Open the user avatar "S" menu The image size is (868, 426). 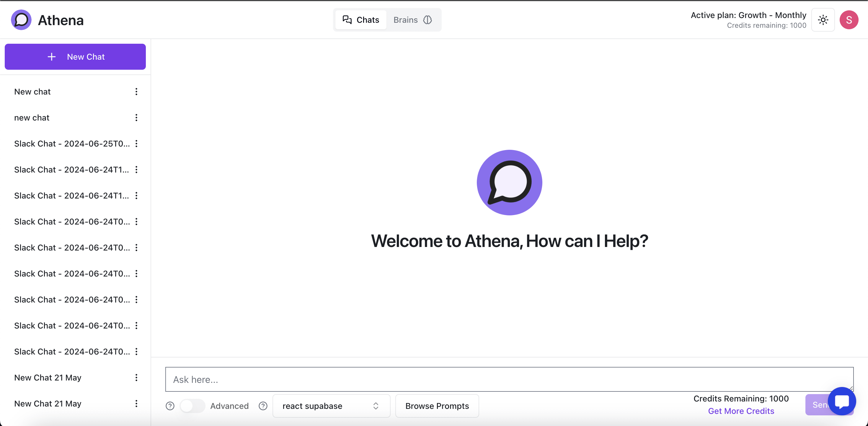tap(849, 20)
